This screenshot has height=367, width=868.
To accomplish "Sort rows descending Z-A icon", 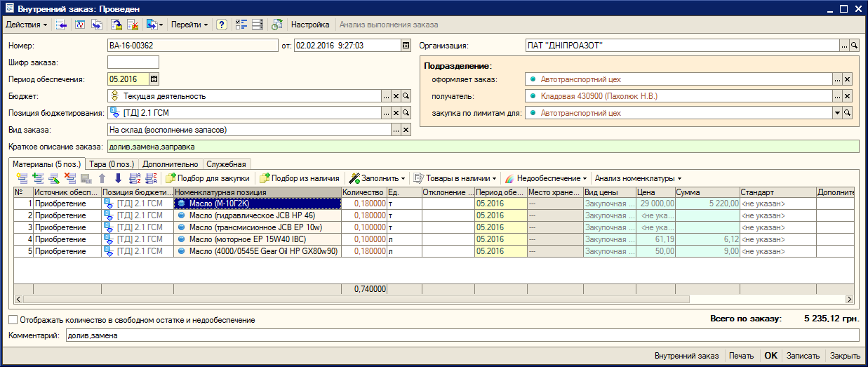I will 150,178.
